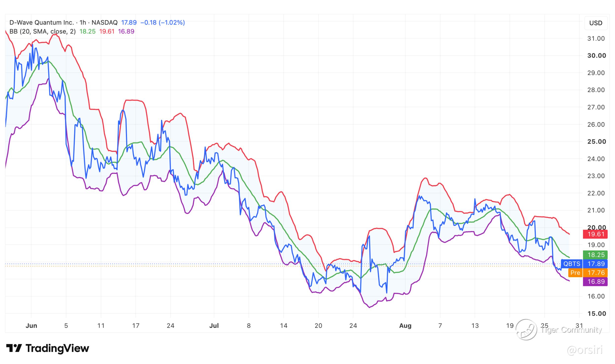Select the Aug month label on the time axis
Viewport: 615px width, 364px height.
[405, 326]
